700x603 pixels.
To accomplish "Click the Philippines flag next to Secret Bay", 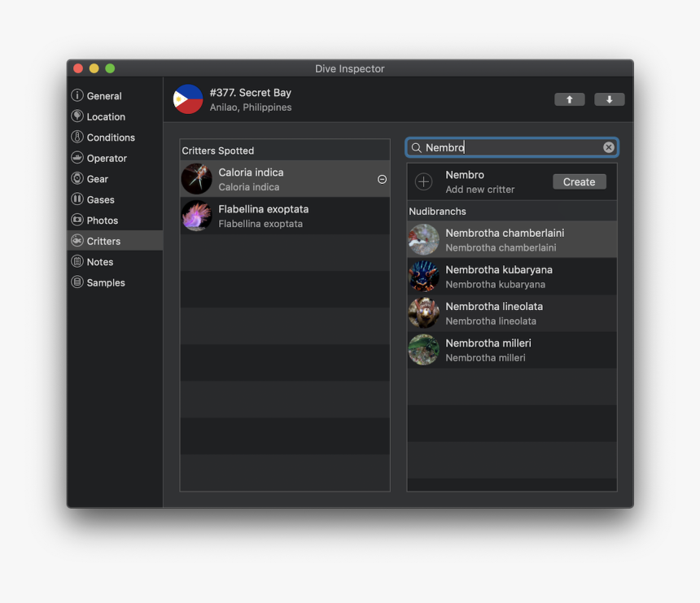I will click(x=187, y=98).
